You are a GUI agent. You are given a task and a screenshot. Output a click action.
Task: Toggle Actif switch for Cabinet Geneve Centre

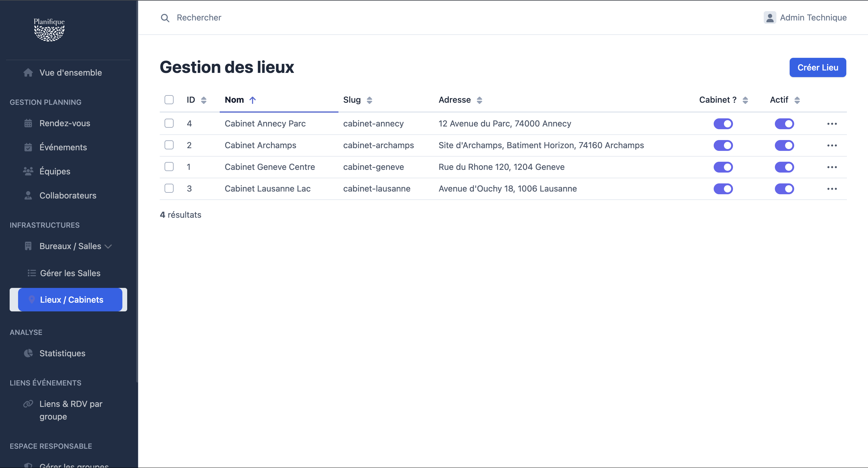click(785, 167)
